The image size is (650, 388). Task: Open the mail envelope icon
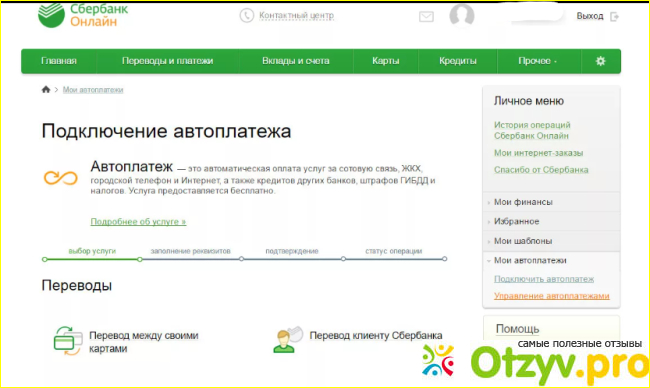[426, 17]
